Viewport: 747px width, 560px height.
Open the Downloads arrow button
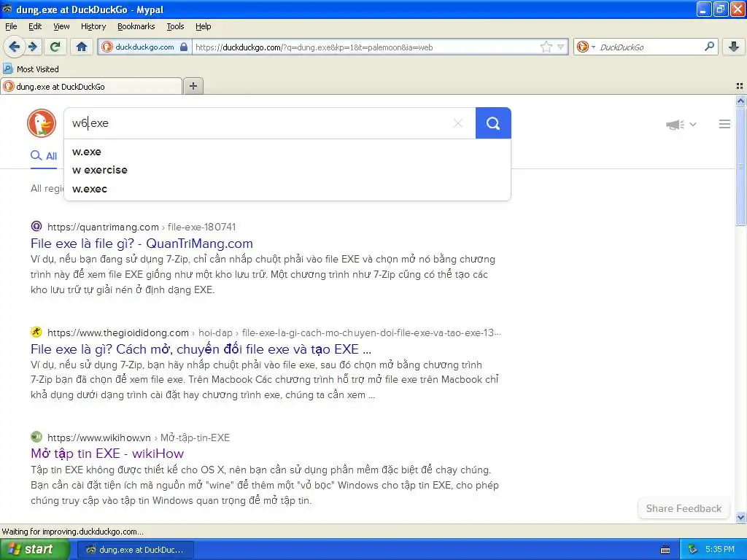point(734,47)
